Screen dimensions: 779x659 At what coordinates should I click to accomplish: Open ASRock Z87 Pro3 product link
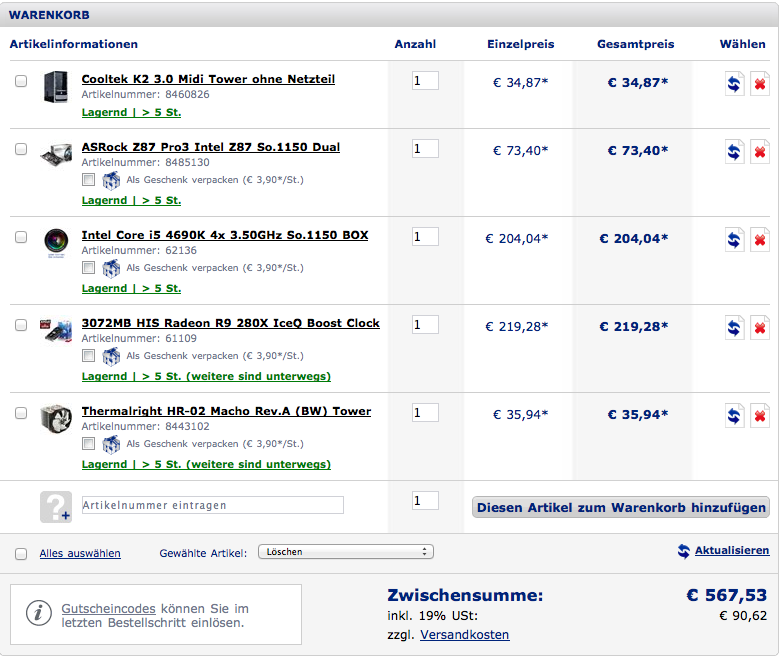point(211,147)
